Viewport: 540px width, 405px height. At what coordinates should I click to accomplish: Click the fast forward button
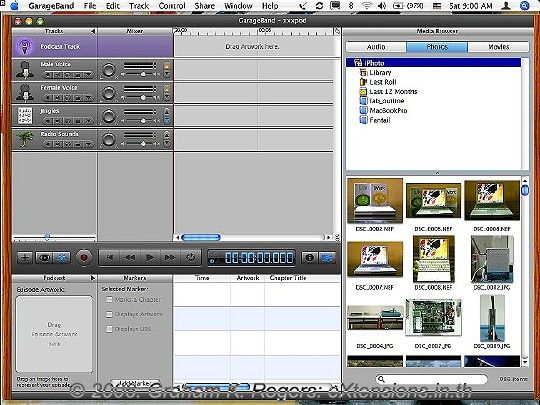point(170,258)
